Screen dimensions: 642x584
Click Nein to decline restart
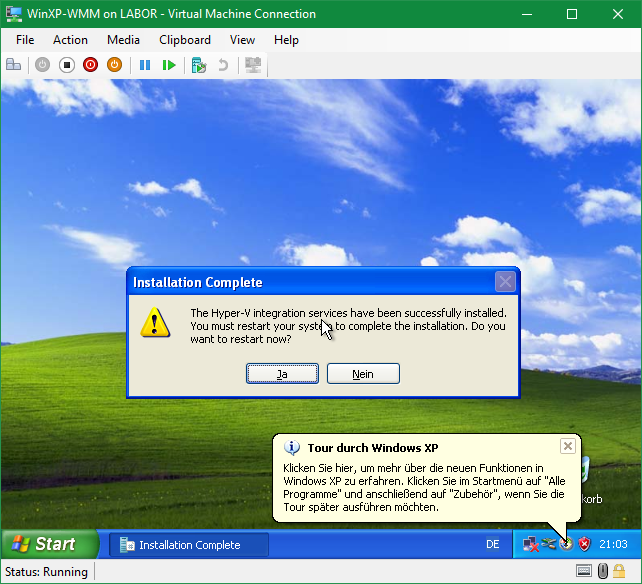click(363, 374)
